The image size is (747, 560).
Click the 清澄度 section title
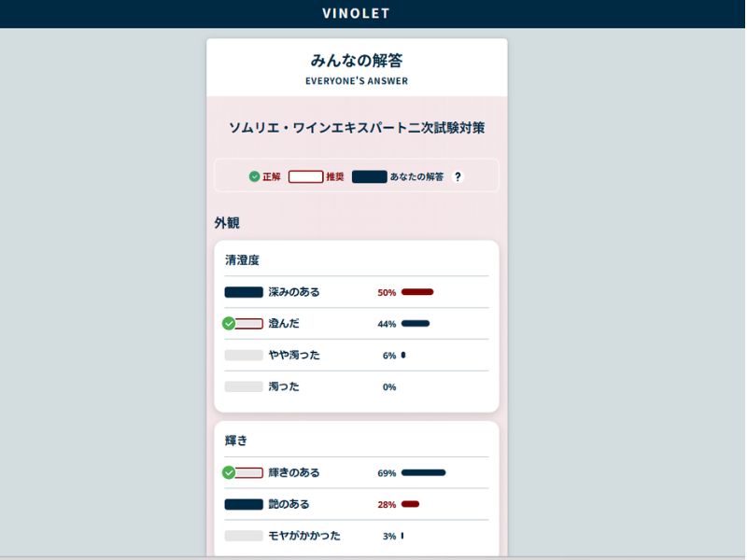242,260
